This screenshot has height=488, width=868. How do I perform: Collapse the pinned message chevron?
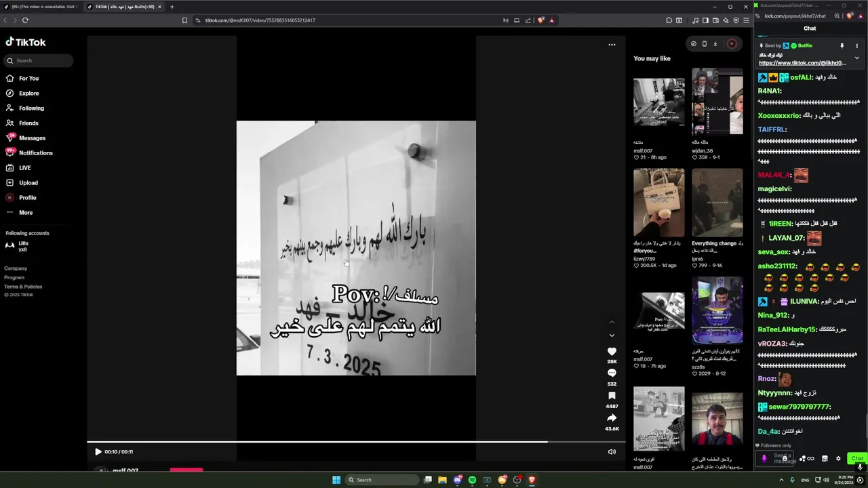pyautogui.click(x=856, y=58)
